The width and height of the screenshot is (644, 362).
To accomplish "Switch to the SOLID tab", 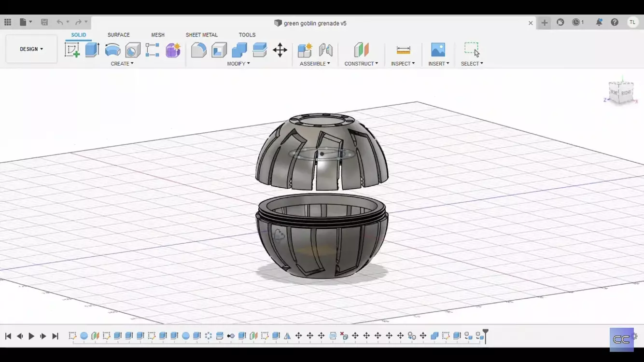I will pyautogui.click(x=79, y=35).
